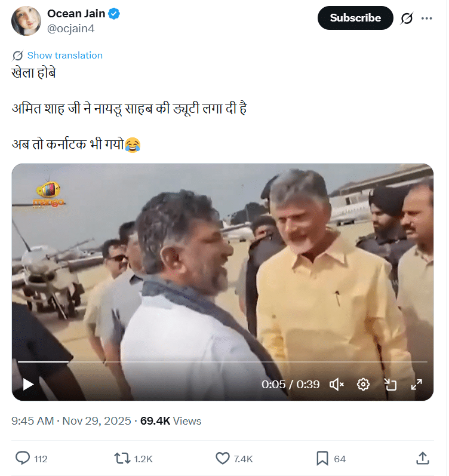Click Show translation link
449x476 pixels.
64,55
